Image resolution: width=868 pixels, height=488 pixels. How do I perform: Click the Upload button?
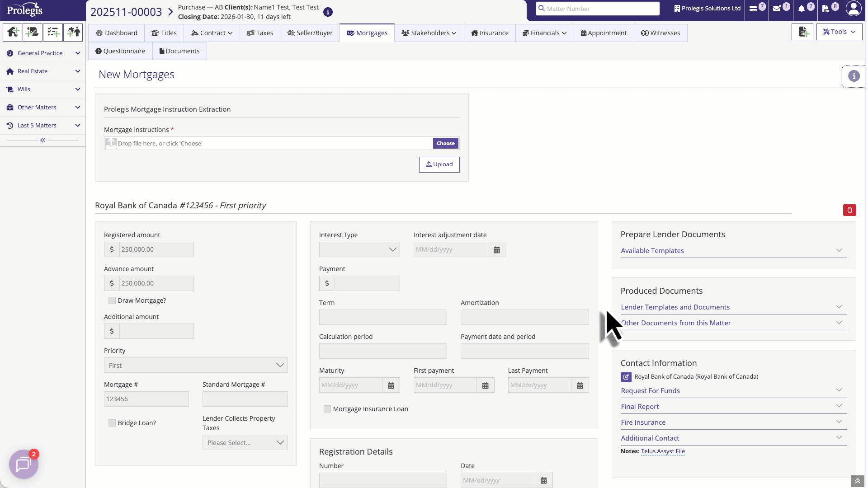(439, 164)
